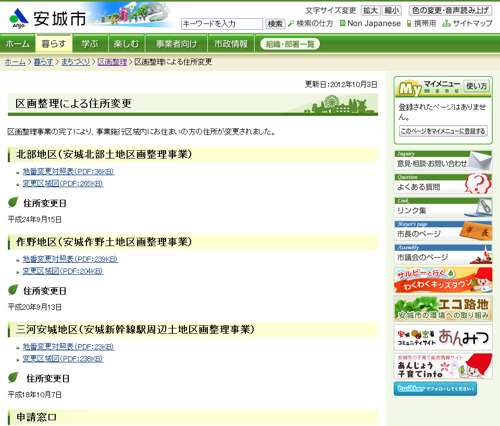Open よくある質問 banner
Image resolution: width=500 pixels, height=426 pixels.
(x=443, y=184)
